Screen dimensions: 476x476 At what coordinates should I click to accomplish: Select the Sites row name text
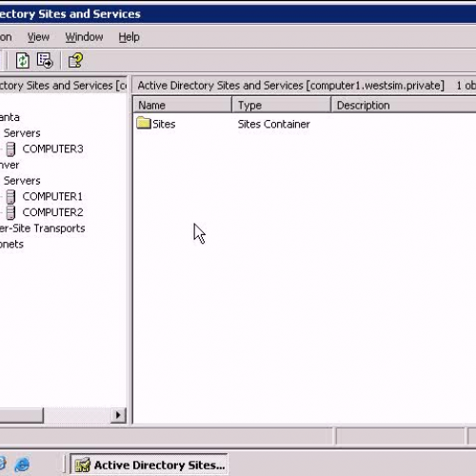coord(164,124)
